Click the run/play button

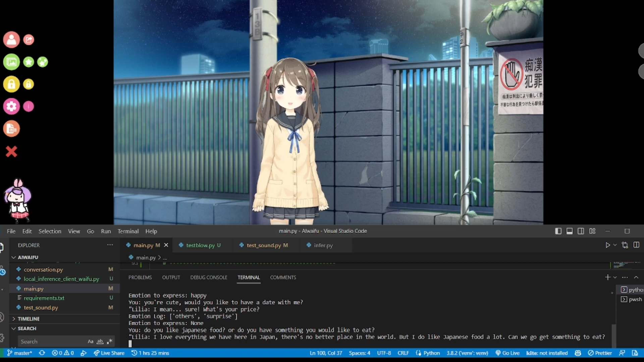pos(608,245)
